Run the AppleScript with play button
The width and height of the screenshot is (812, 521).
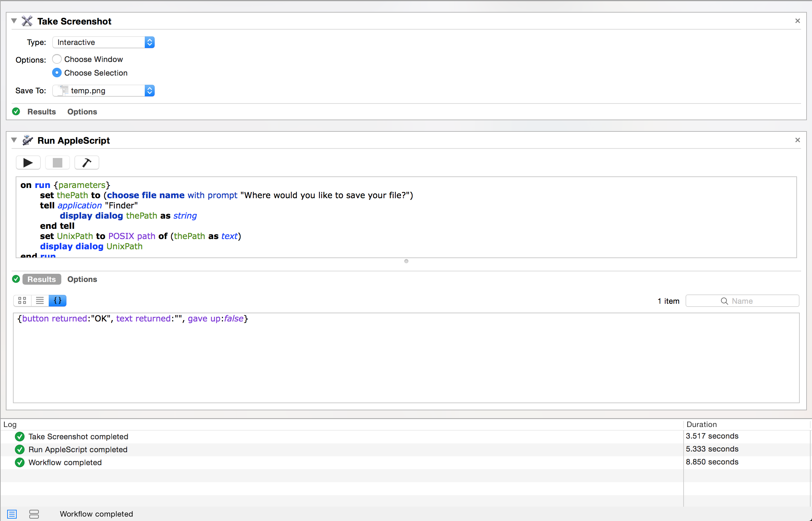28,163
